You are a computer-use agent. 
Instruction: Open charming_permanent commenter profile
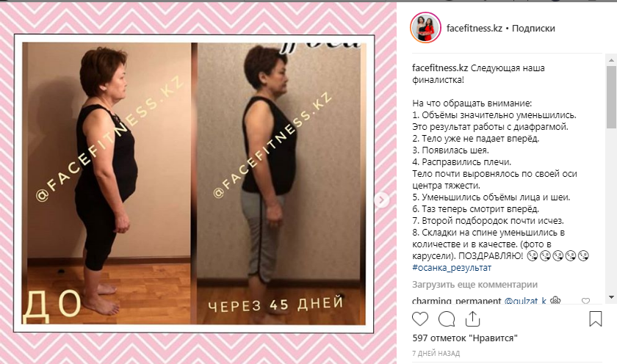[x=456, y=301]
